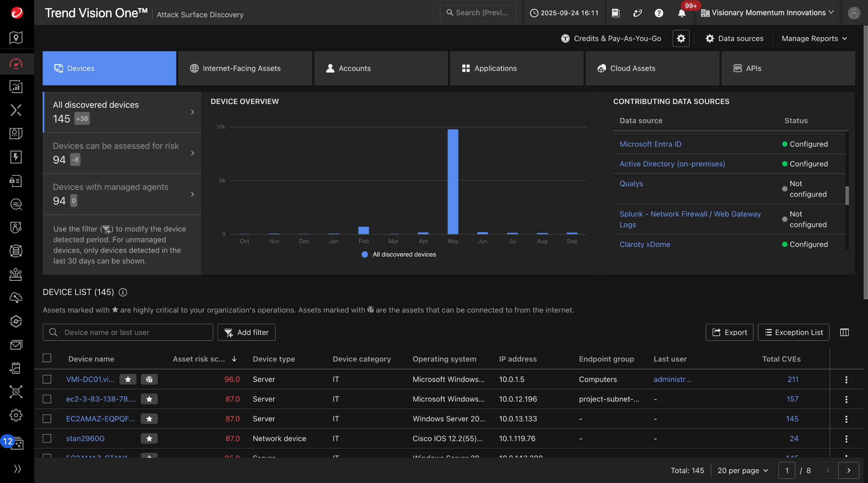Screen dimensions: 868x483
Task: Click the Device List info icon
Action: [x=123, y=292]
